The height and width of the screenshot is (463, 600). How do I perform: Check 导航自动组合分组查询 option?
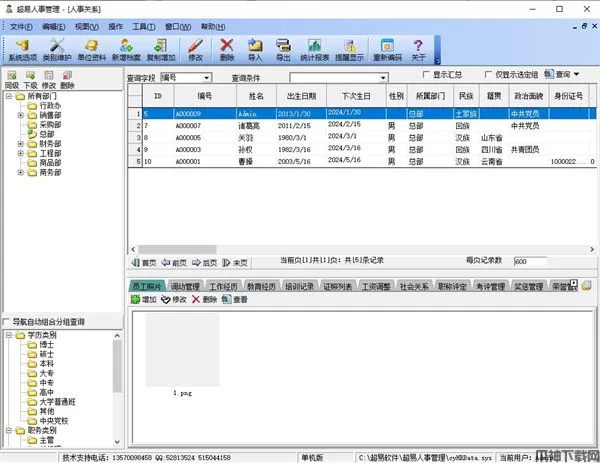(7, 322)
